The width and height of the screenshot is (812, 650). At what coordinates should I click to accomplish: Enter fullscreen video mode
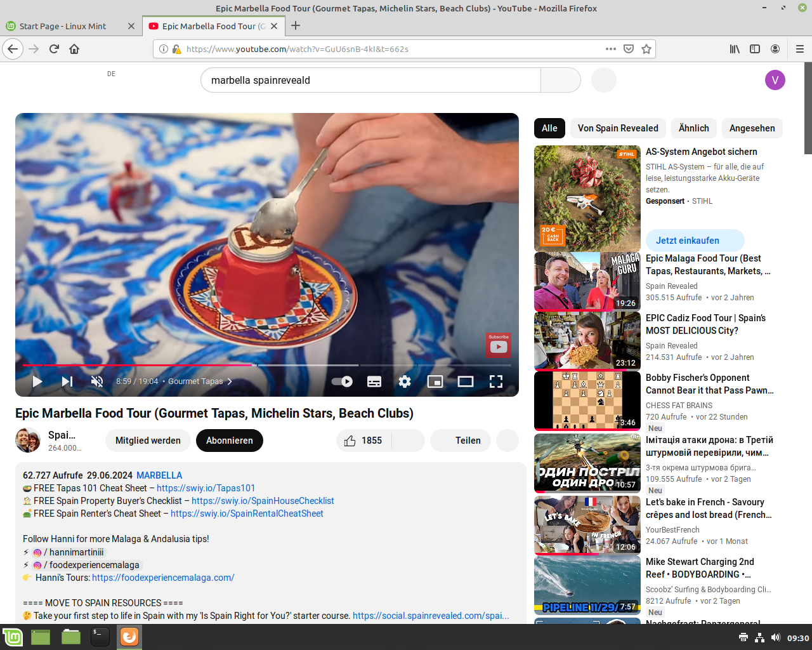tap(496, 381)
